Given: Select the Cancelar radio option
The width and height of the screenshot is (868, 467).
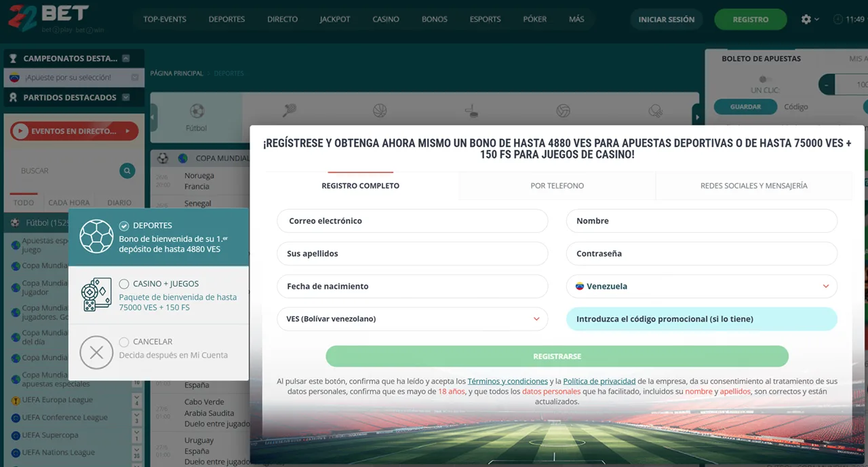Looking at the screenshot, I should [x=123, y=342].
